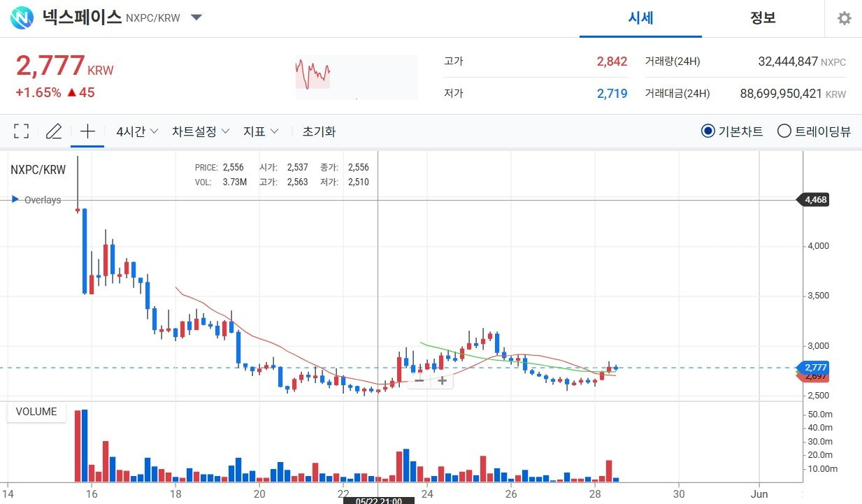Click the 고가 value 2,842
The image size is (862, 504).
coord(612,62)
